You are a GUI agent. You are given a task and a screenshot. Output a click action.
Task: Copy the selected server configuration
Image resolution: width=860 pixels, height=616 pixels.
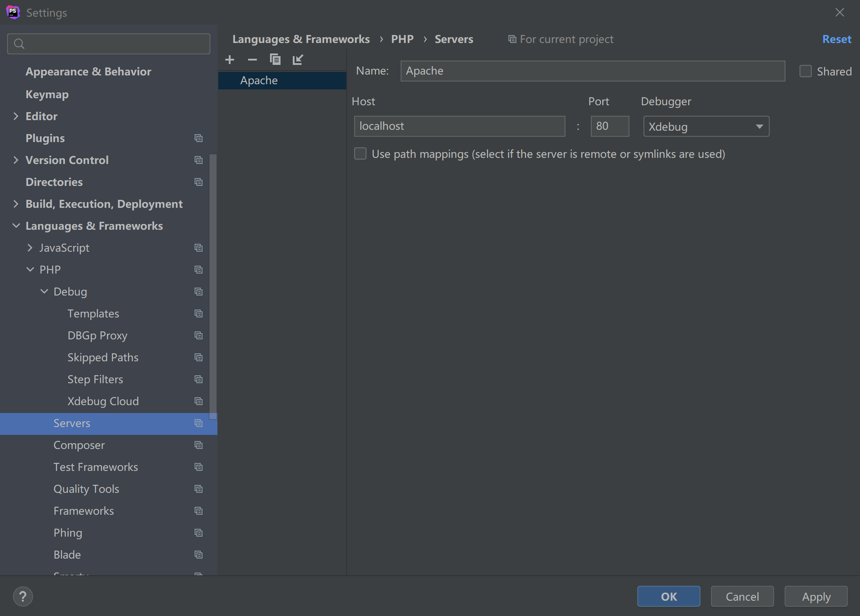(x=275, y=60)
